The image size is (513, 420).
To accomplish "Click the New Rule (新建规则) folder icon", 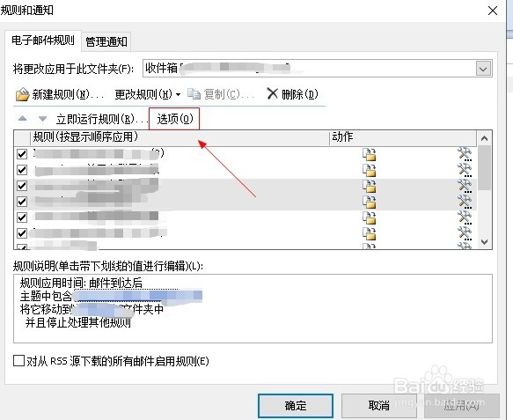I will tap(22, 94).
